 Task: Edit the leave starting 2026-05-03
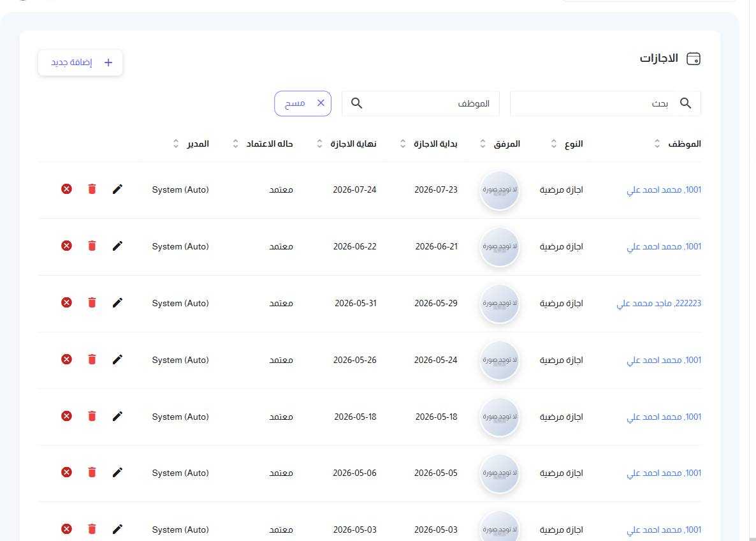(117, 530)
